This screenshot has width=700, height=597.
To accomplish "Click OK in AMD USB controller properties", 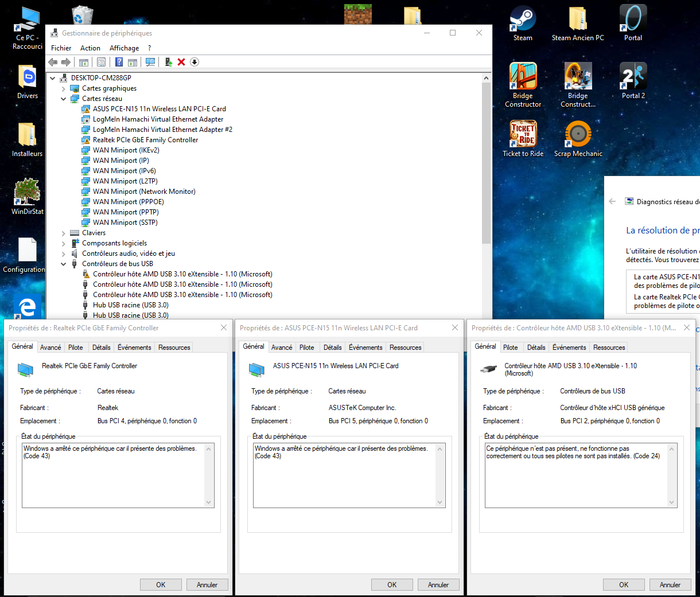I will point(624,585).
